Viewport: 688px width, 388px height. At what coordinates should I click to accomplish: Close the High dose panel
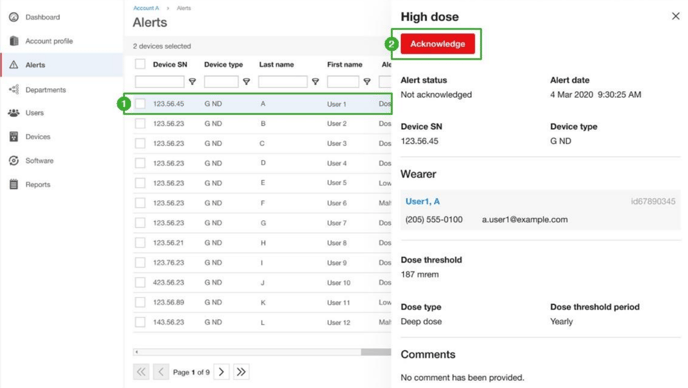(676, 16)
